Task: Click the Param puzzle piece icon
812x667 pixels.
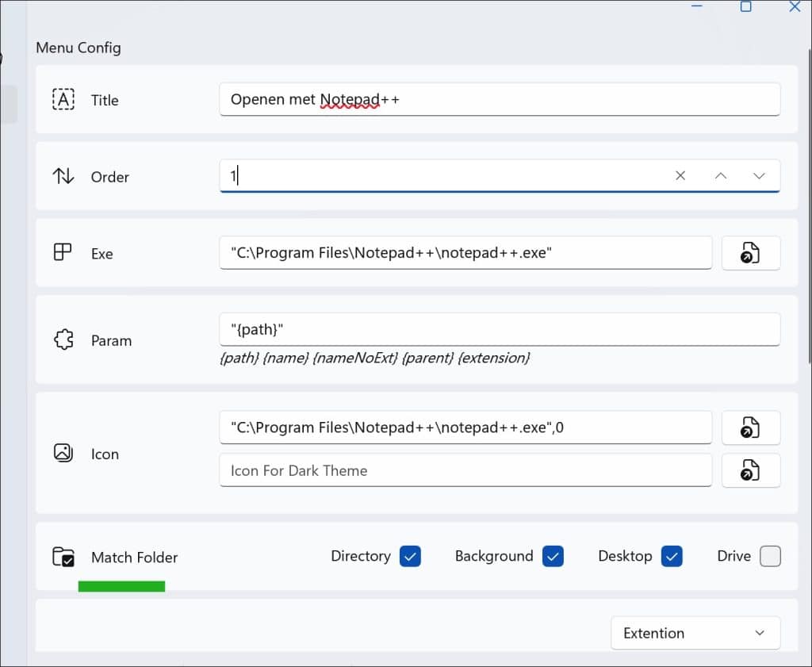Action: (63, 340)
